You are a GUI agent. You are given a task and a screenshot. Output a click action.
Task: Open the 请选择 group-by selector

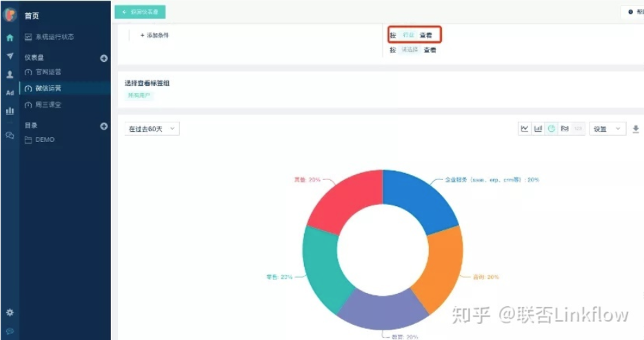click(x=410, y=50)
